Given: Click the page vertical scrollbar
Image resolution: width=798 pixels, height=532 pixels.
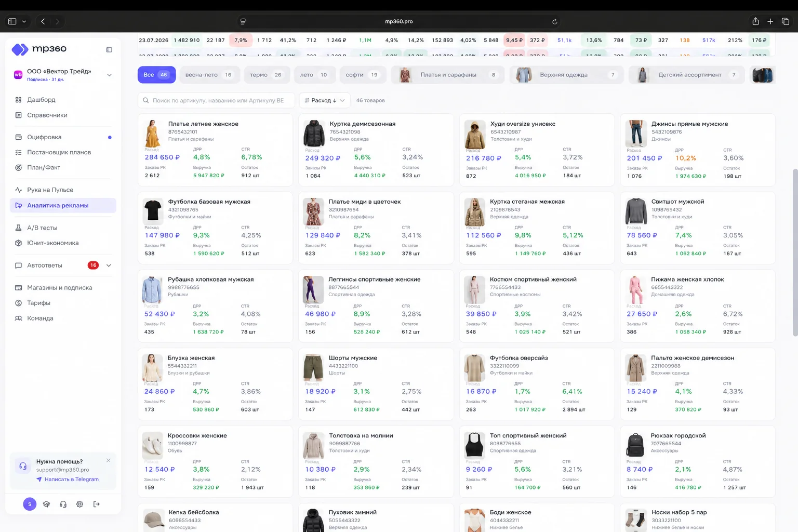Looking at the screenshot, I should [795, 252].
